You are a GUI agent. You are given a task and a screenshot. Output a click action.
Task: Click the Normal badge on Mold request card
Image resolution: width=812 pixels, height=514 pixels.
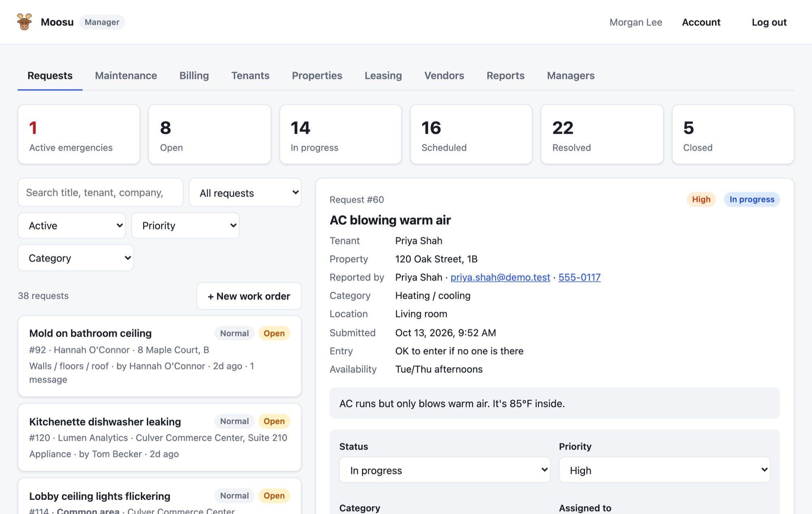point(234,333)
